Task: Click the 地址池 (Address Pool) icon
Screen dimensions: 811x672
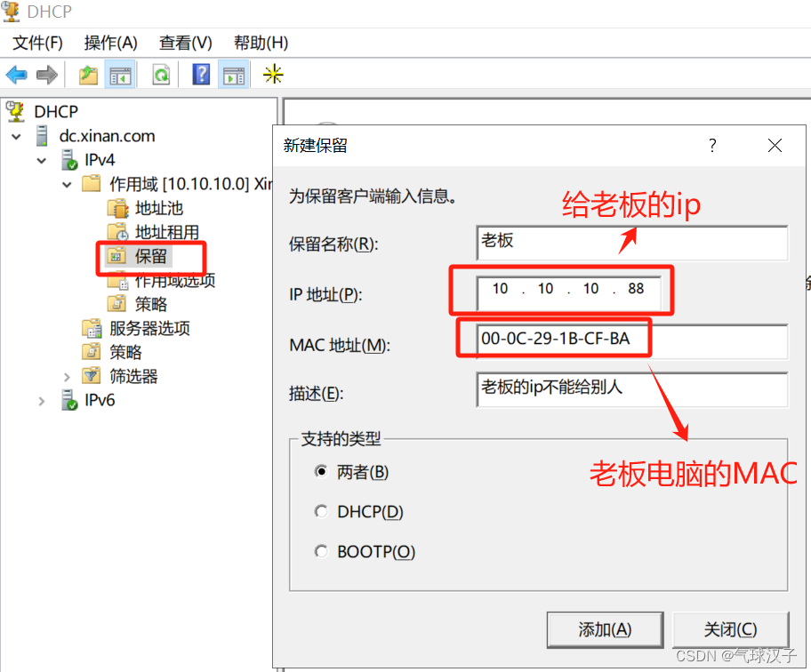Action: pyautogui.click(x=118, y=208)
